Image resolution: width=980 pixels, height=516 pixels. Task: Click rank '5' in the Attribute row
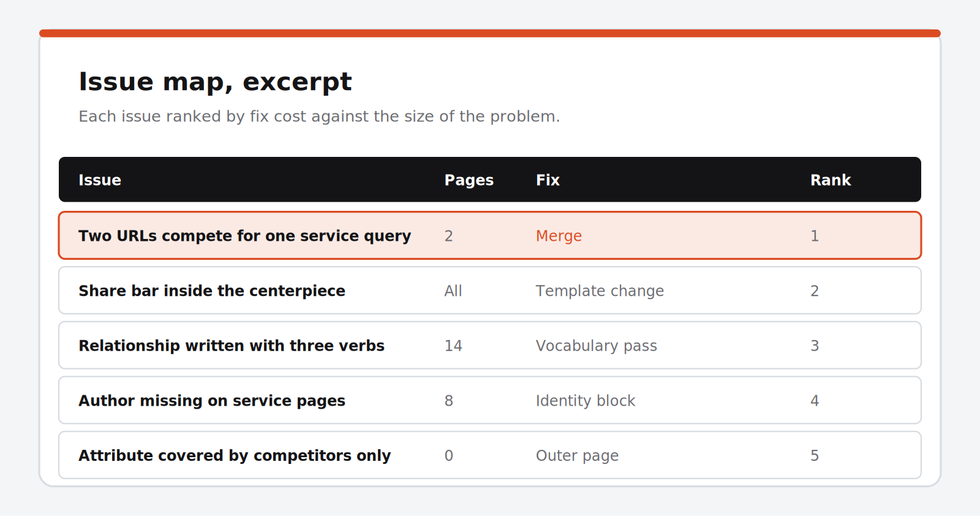815,455
